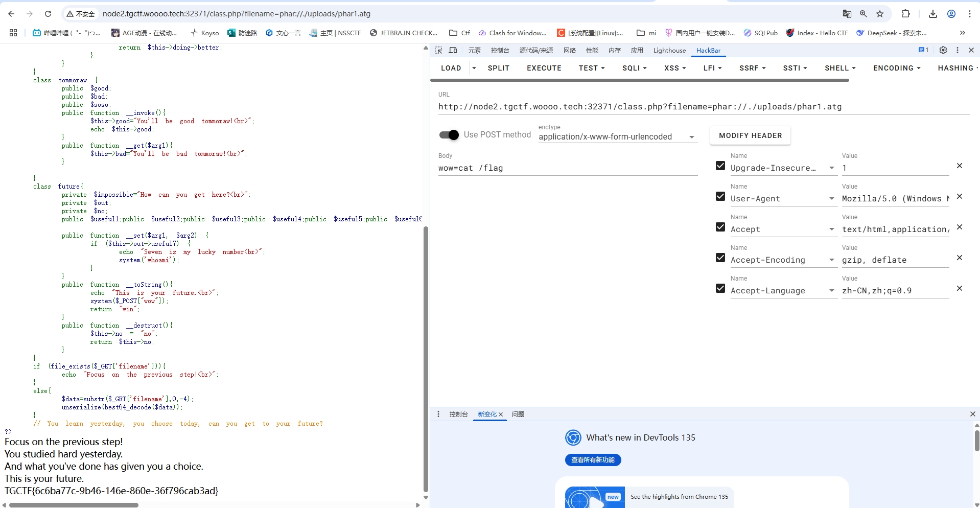Remove the Accept-Encoding header row
Image resolution: width=980 pixels, height=508 pixels.
click(x=960, y=258)
